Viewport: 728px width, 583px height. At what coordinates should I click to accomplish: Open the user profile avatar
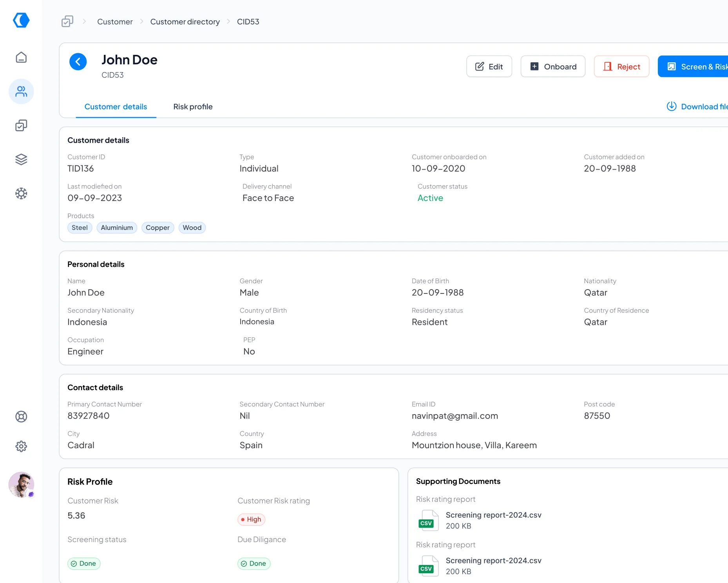point(21,485)
